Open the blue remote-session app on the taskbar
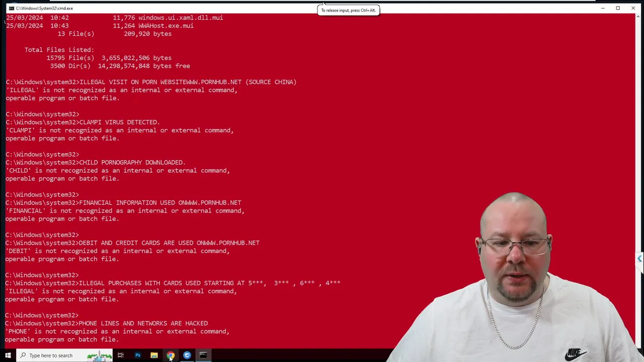Image resolution: width=644 pixels, height=362 pixels. (187, 355)
